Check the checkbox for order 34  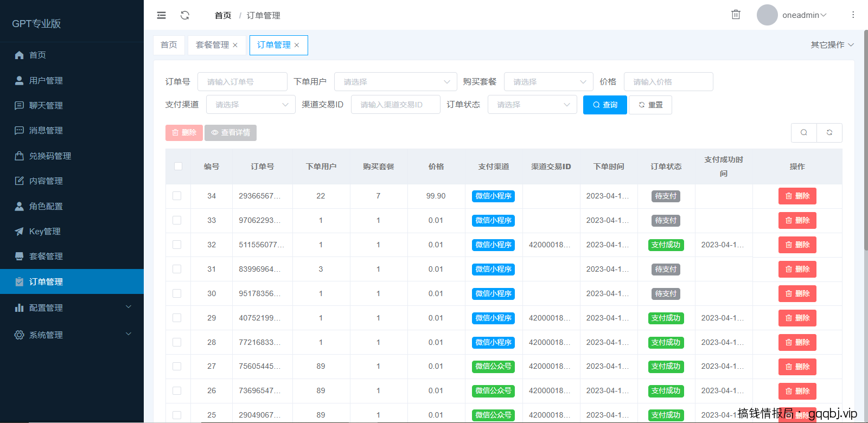(x=177, y=196)
